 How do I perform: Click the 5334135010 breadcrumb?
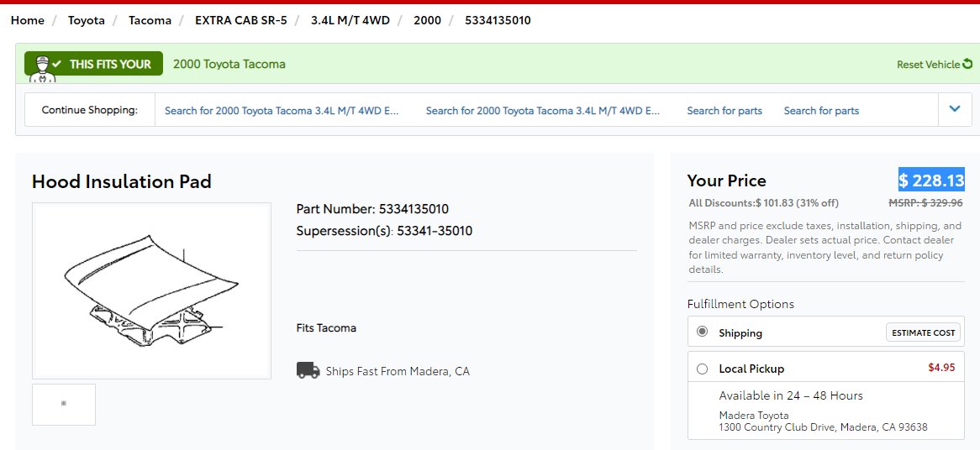(498, 21)
